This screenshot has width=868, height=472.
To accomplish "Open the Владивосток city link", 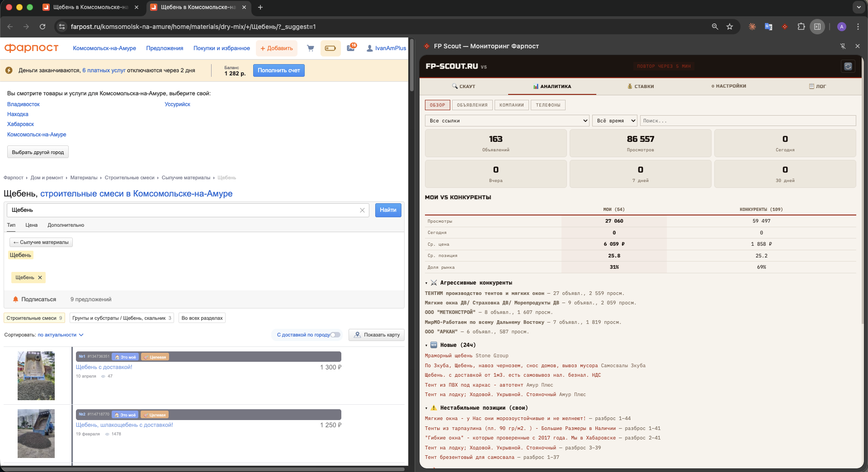I will pyautogui.click(x=24, y=104).
